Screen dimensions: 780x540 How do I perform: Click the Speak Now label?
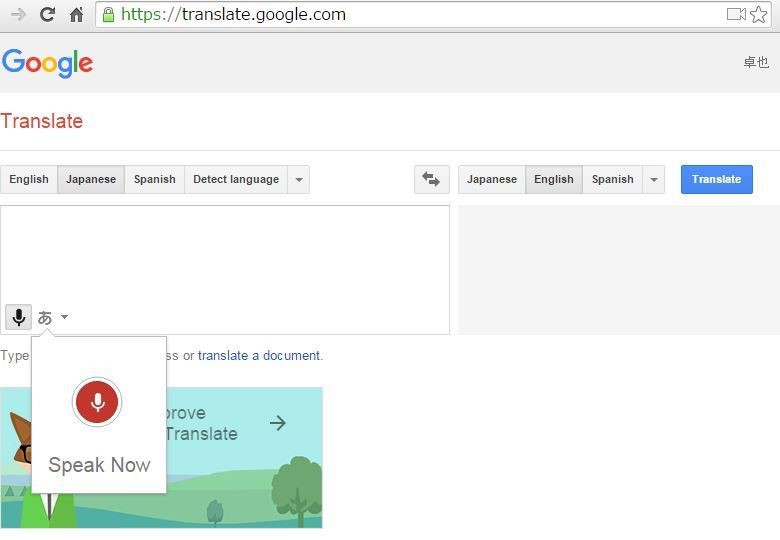(x=99, y=465)
